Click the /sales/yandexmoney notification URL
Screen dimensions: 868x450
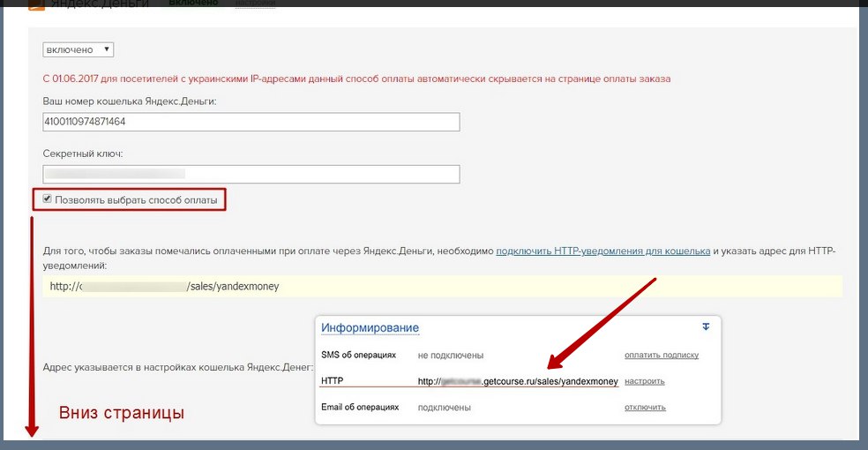164,286
